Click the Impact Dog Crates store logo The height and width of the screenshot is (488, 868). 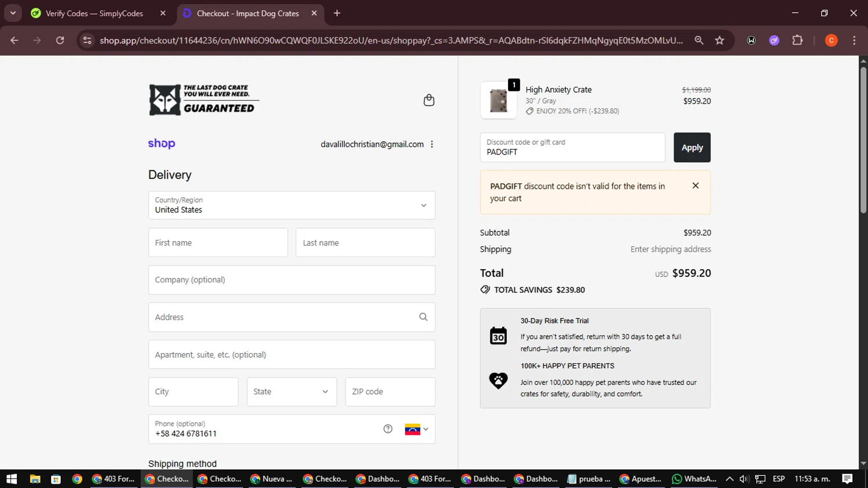tap(204, 100)
